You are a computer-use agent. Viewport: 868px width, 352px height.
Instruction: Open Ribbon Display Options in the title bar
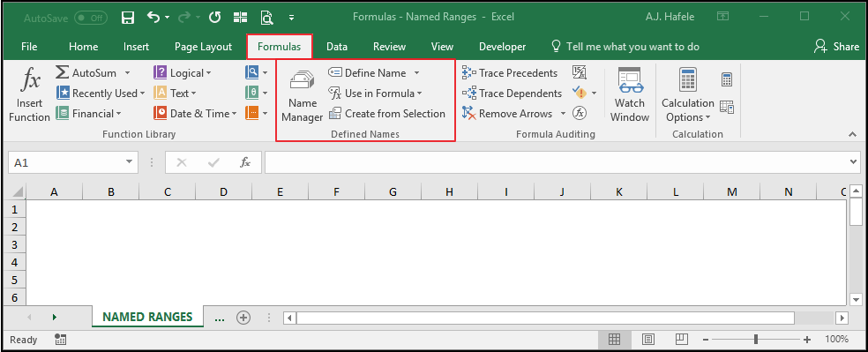tap(722, 17)
